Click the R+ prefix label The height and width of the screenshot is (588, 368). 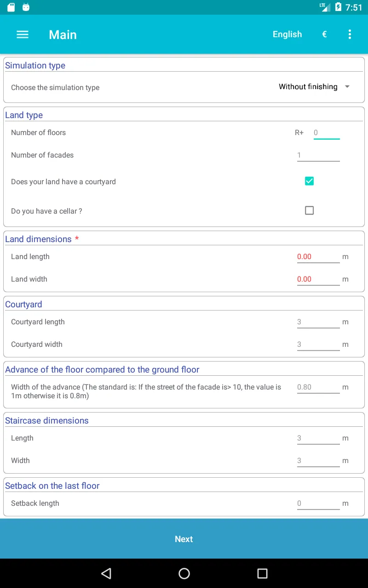point(299,133)
